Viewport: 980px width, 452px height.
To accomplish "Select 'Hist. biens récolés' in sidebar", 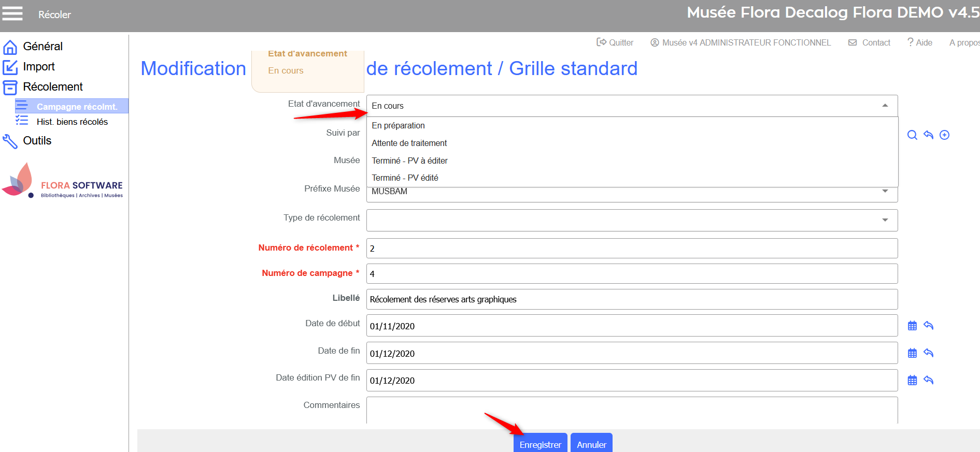I will click(72, 122).
